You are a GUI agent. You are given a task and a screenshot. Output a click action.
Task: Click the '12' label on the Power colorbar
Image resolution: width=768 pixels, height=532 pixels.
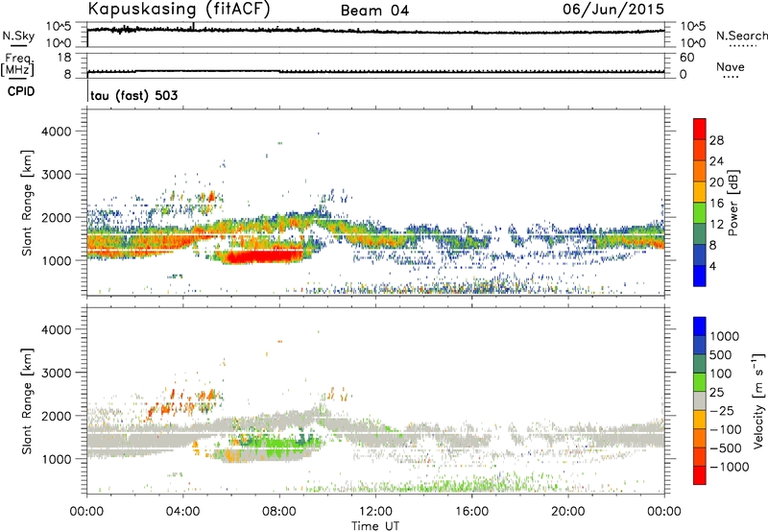coord(716,225)
